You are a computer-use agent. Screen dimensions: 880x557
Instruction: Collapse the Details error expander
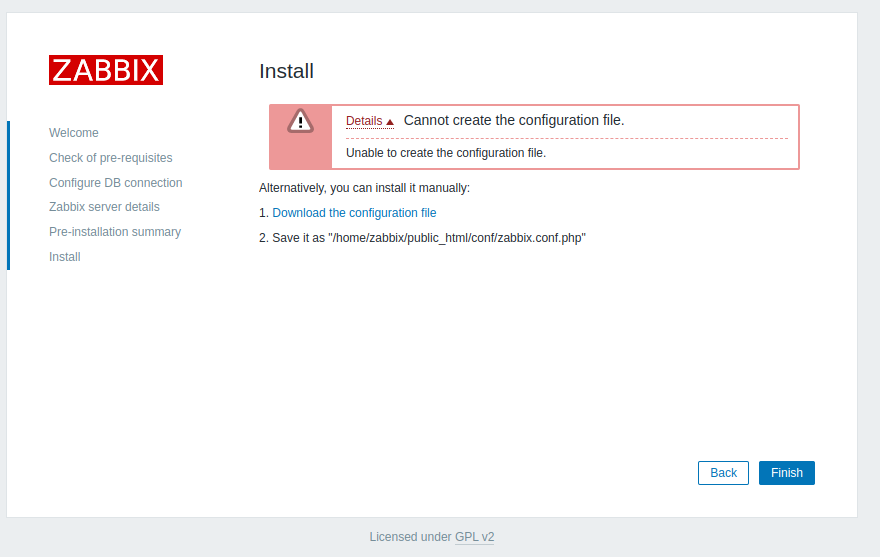pos(370,121)
